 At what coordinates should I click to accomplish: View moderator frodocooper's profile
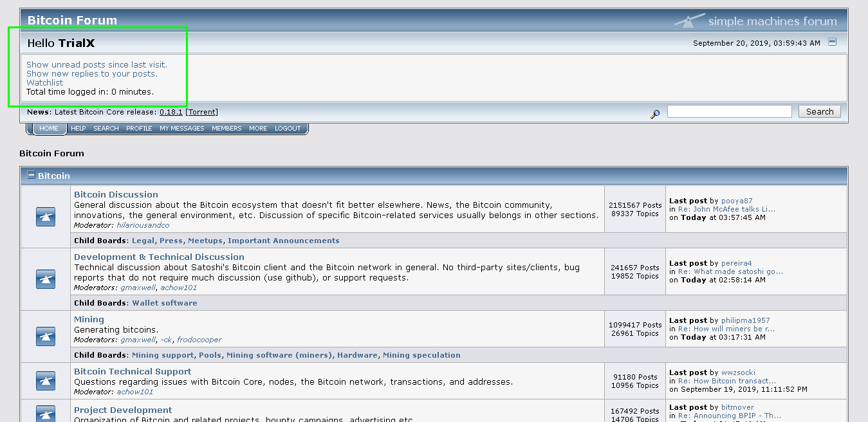coord(199,340)
